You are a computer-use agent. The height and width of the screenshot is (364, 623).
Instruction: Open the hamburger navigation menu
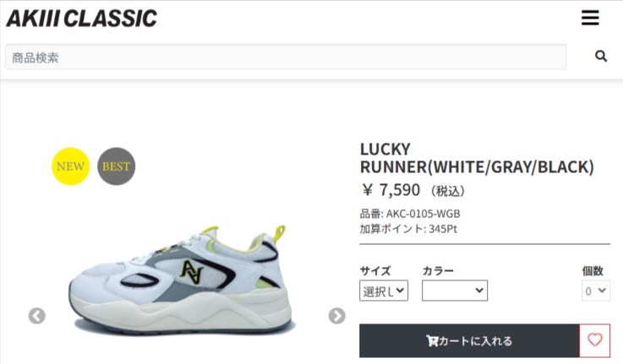click(x=590, y=18)
